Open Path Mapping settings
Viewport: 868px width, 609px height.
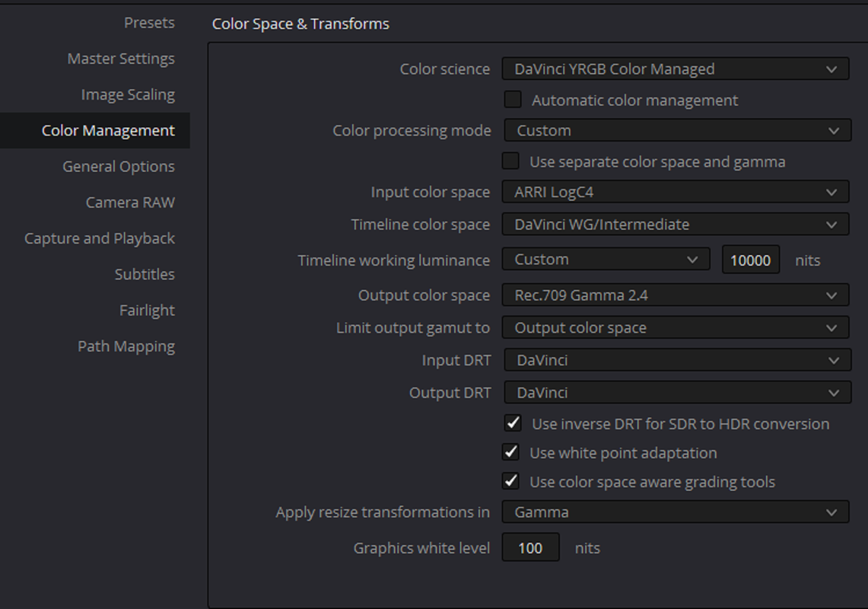[126, 346]
